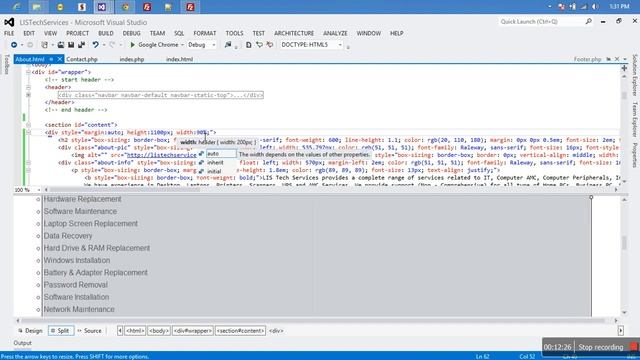Open the FILE menu

click(x=9, y=33)
